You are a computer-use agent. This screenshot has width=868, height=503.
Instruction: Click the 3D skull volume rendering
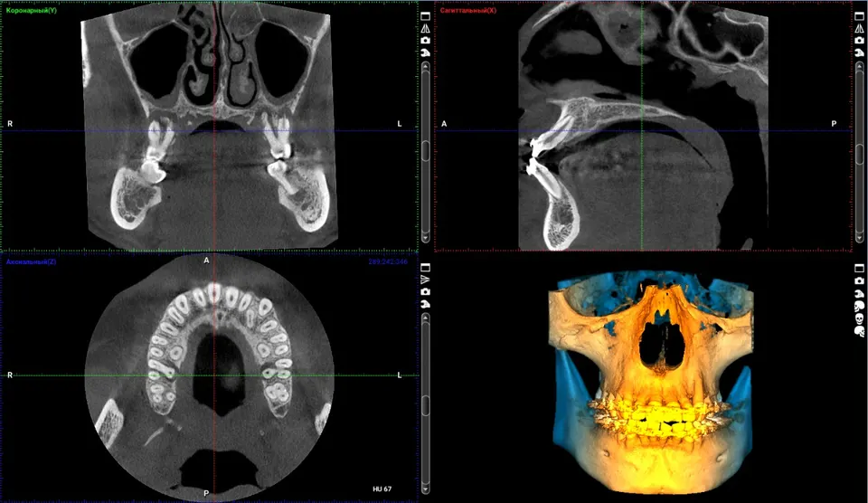(653, 383)
